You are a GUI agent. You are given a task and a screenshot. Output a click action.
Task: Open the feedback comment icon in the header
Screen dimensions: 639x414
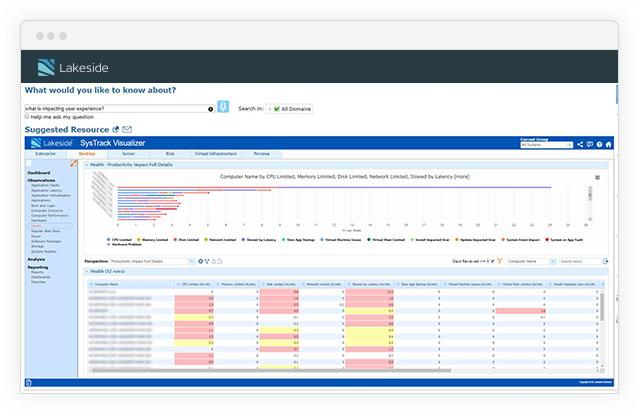pos(590,144)
